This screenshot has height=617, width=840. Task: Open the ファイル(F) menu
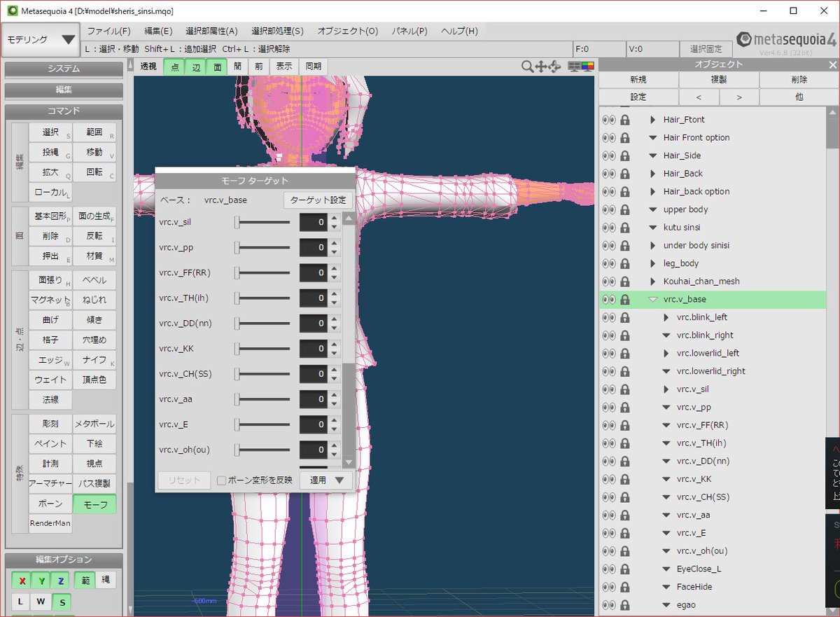coord(108,32)
